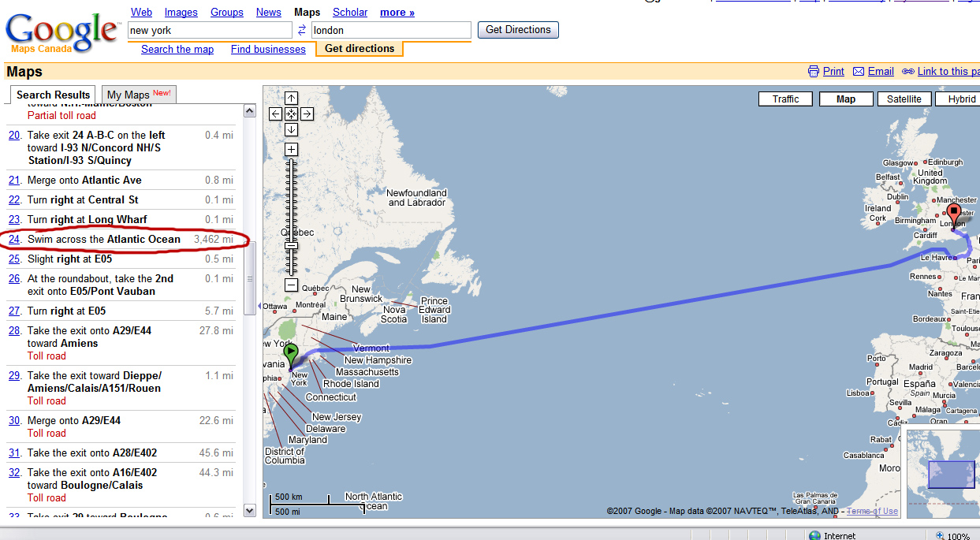Open the 100% zoom level control
The image size is (980, 540).
tap(952, 536)
